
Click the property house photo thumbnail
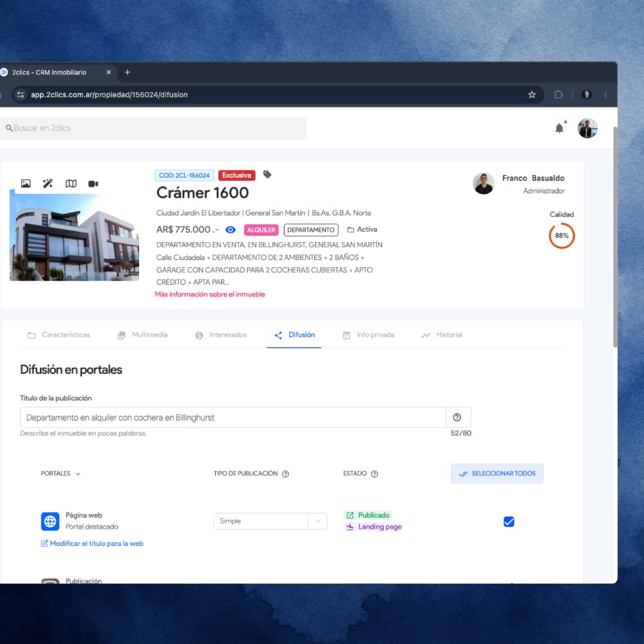[x=74, y=235]
